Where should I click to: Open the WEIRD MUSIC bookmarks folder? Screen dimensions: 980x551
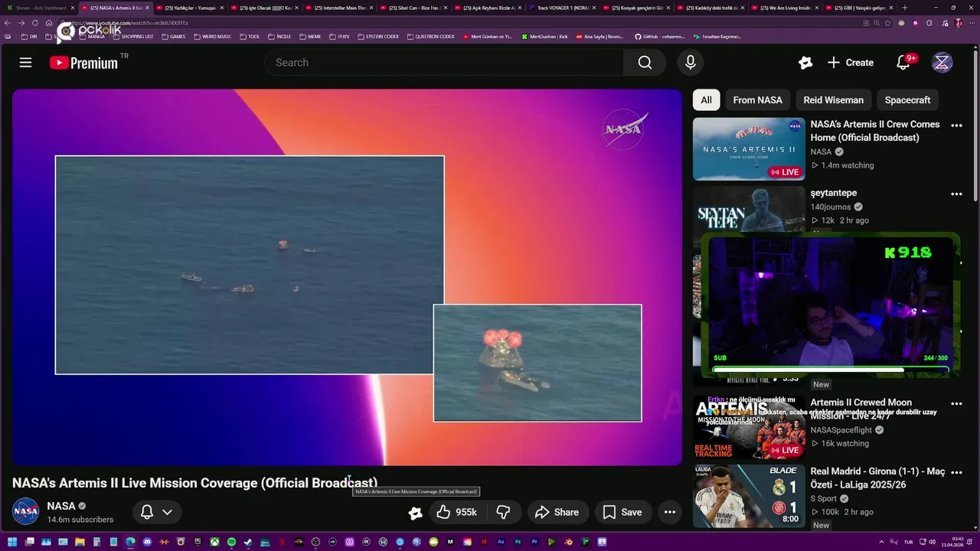212,37
